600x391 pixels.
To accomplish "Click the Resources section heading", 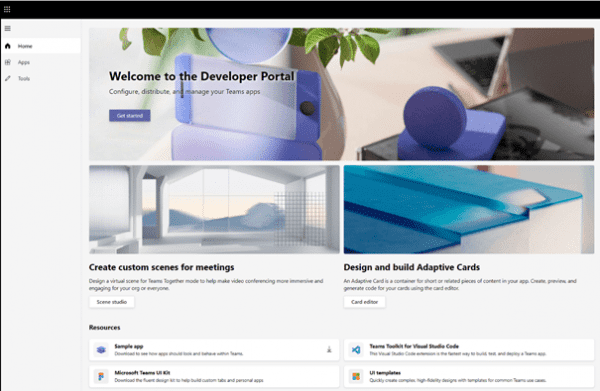I will pyautogui.click(x=104, y=327).
